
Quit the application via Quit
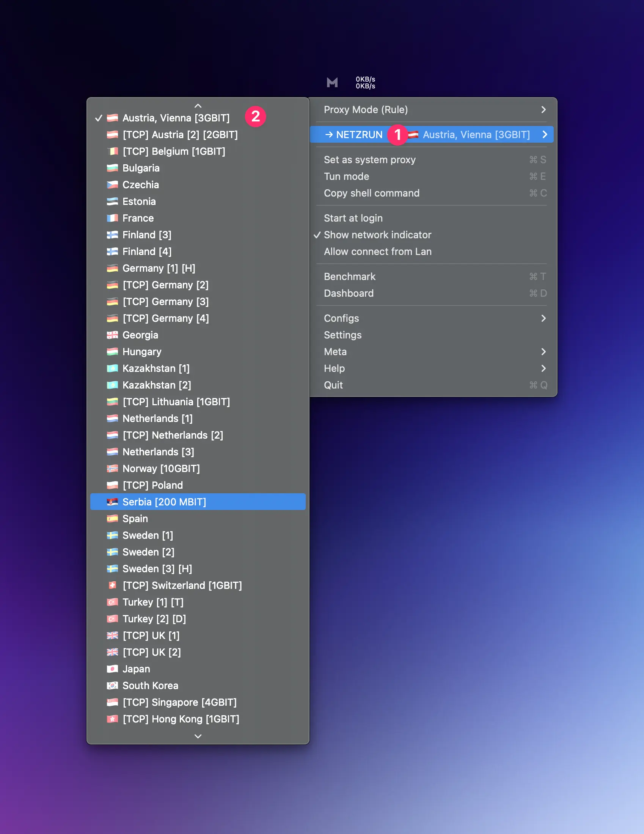(333, 385)
